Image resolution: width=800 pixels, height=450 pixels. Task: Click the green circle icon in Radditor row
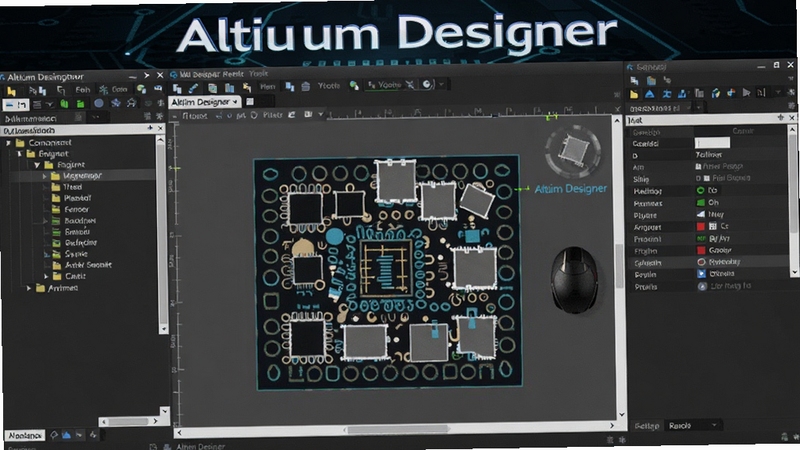click(701, 190)
